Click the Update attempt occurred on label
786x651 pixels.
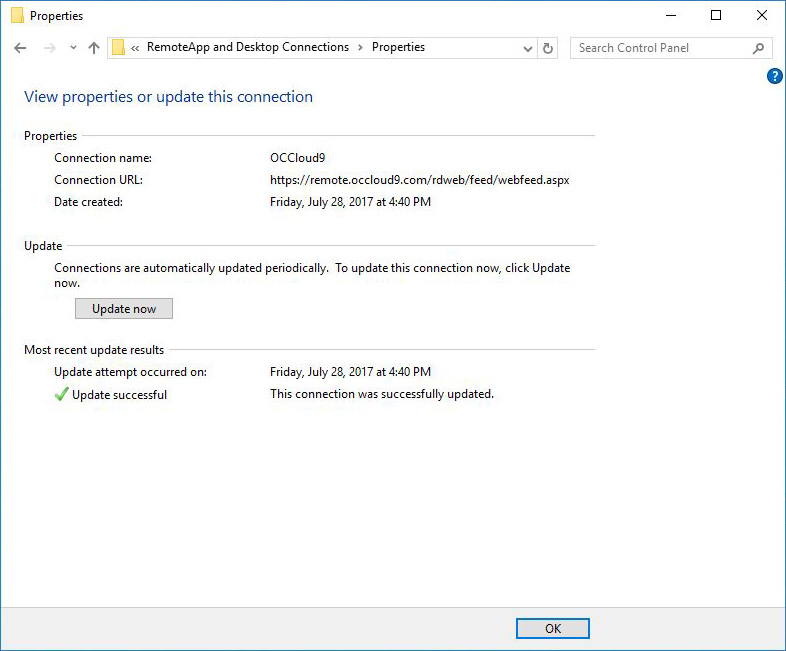point(130,372)
